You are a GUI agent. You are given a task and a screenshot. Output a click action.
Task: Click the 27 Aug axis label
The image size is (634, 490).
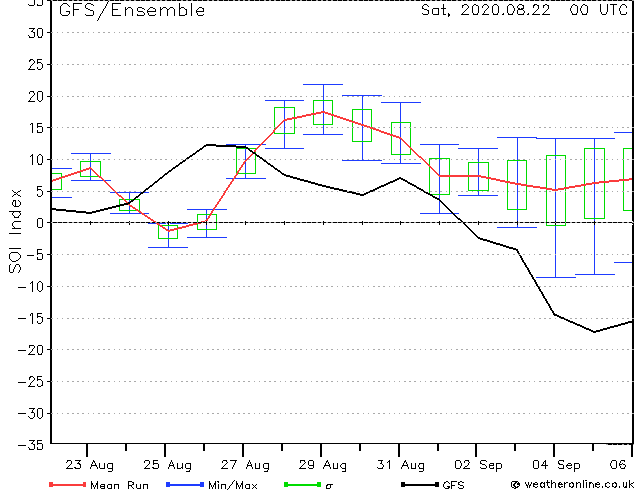(x=245, y=465)
